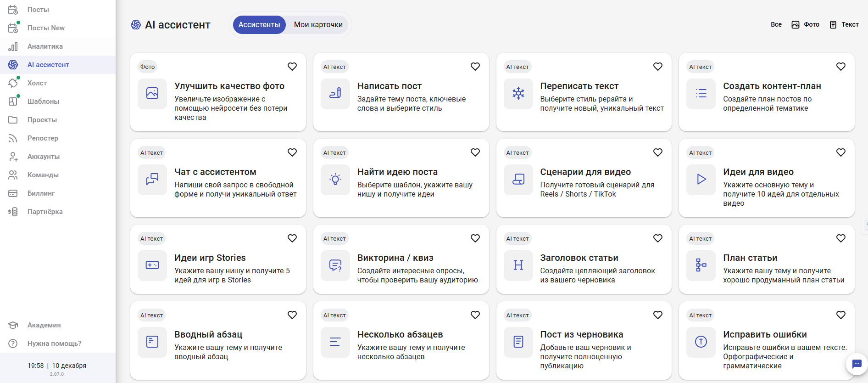Click the gamepad icon on Идеи игр Stories
The width and height of the screenshot is (868, 383).
(152, 265)
